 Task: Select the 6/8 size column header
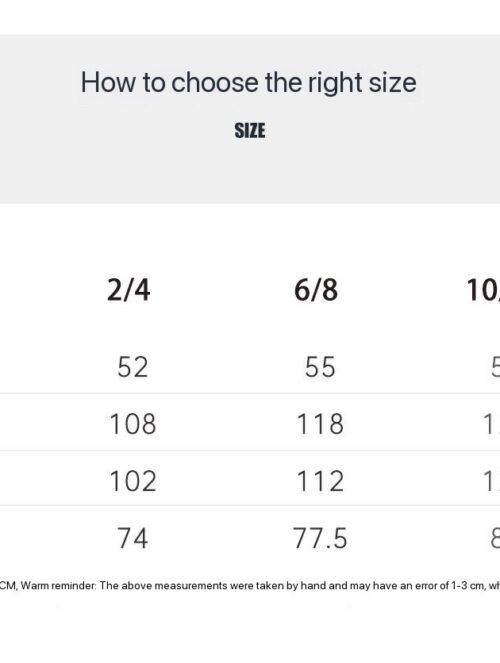click(x=316, y=290)
